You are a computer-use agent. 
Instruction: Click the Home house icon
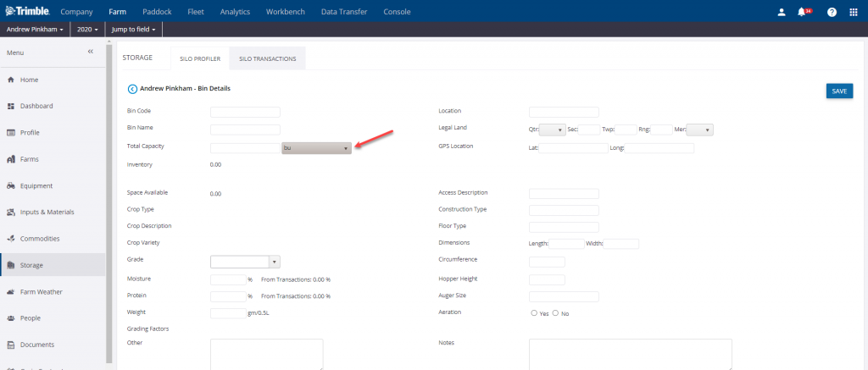point(10,80)
